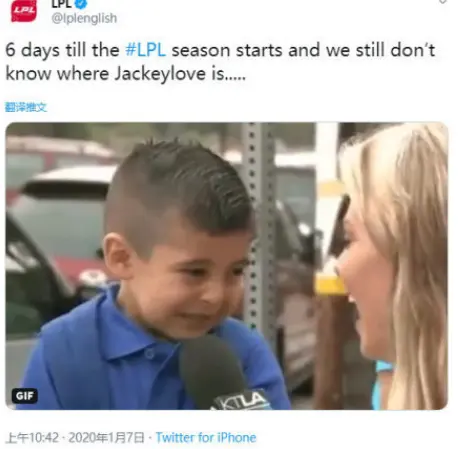Screen dimensions: 458x449
Task: Translate the tweet via 翻译推文 link
Action: [26, 107]
